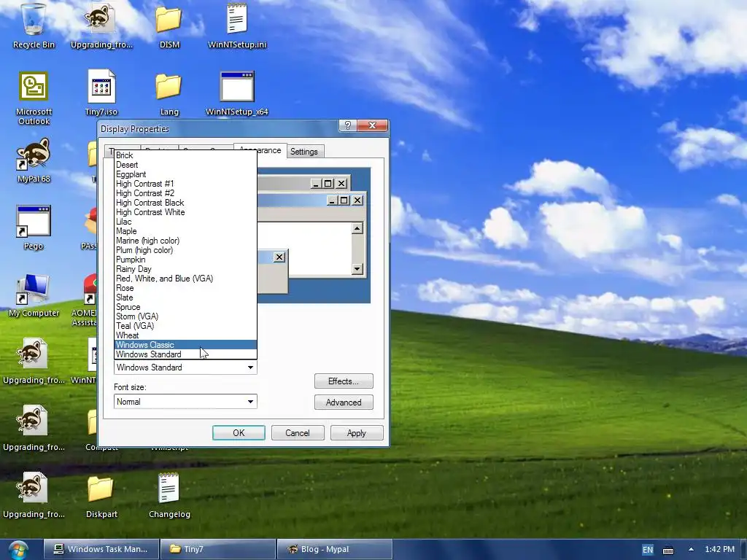Click the Apply button
This screenshot has width=747, height=560.
pyautogui.click(x=356, y=433)
